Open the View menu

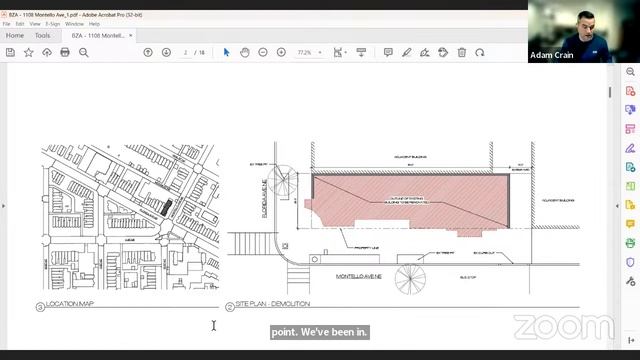tap(35, 24)
